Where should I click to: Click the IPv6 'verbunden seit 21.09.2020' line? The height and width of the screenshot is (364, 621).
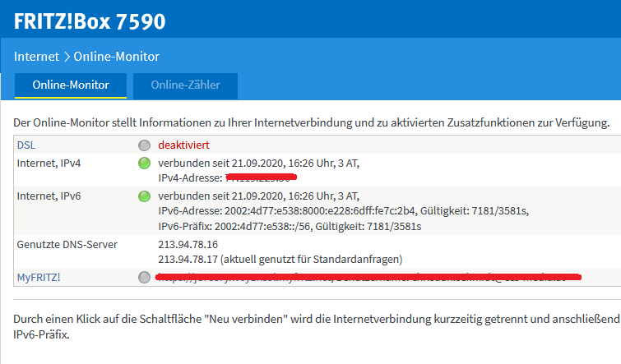click(258, 196)
